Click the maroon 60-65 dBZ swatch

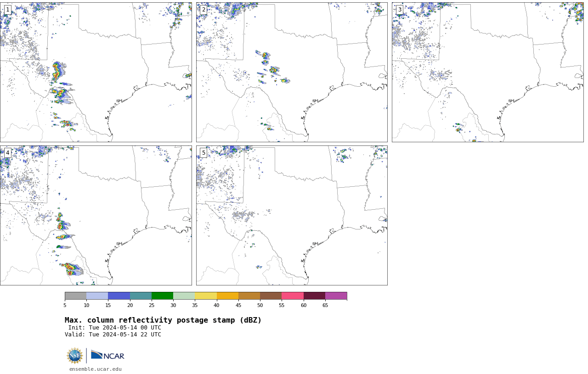point(314,296)
